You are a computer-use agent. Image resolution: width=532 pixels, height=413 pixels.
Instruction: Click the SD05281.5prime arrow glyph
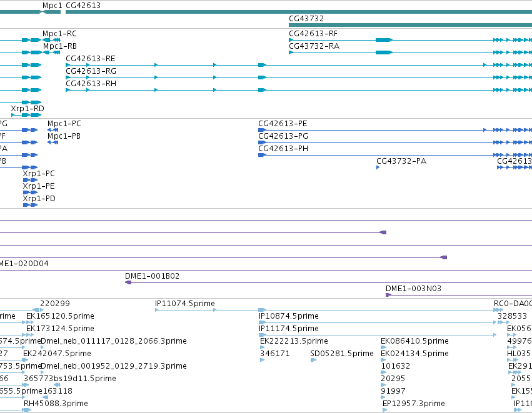pos(313,360)
